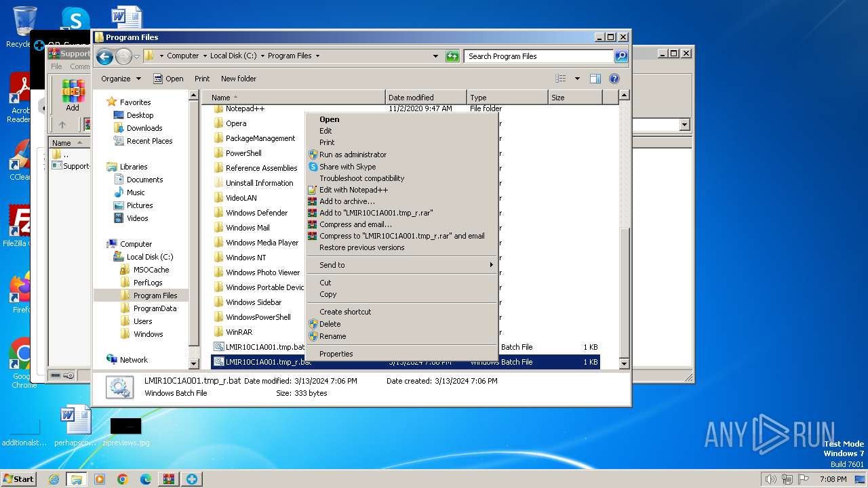Click the Print toolbar button
This screenshot has width=868, height=488.
click(202, 79)
